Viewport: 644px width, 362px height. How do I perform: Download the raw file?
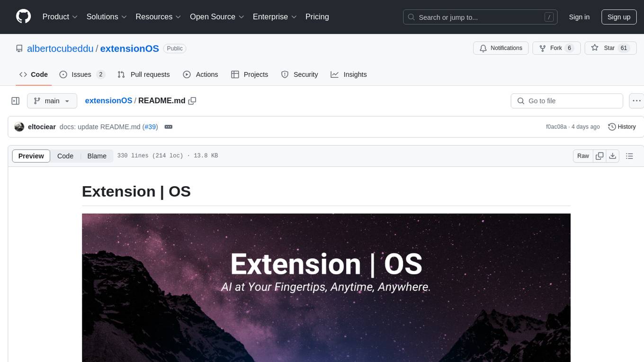coord(613,156)
